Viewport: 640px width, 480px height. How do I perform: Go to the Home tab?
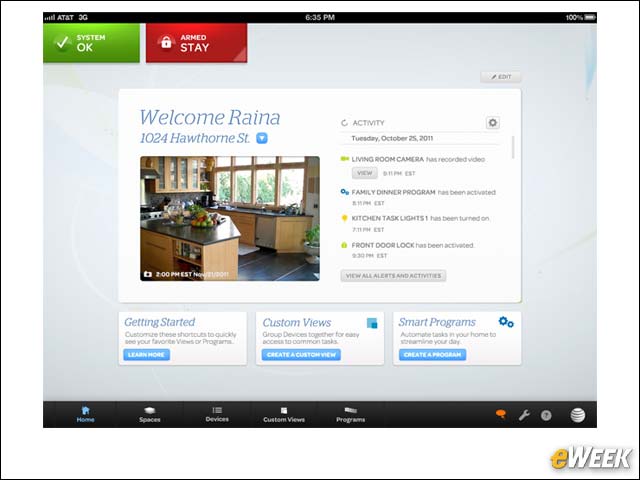[85, 414]
